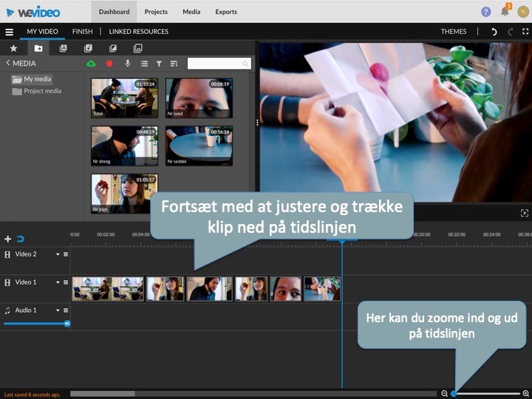Enter fullscreen editor mode
The image size is (532, 399).
(525, 32)
